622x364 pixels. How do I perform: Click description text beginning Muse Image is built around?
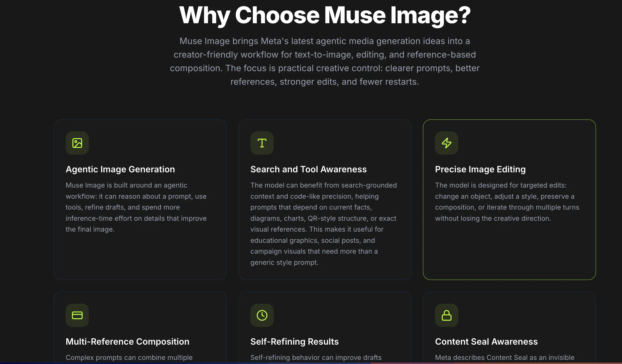(136, 207)
